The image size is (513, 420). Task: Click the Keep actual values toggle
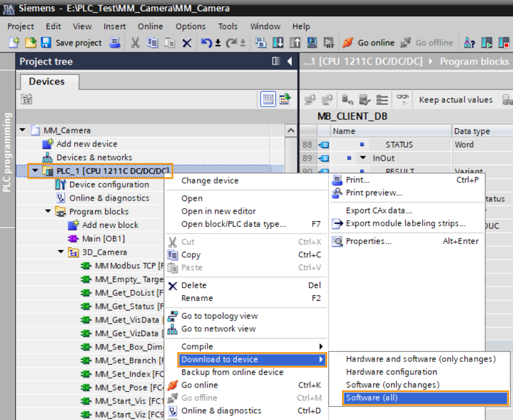[x=456, y=99]
